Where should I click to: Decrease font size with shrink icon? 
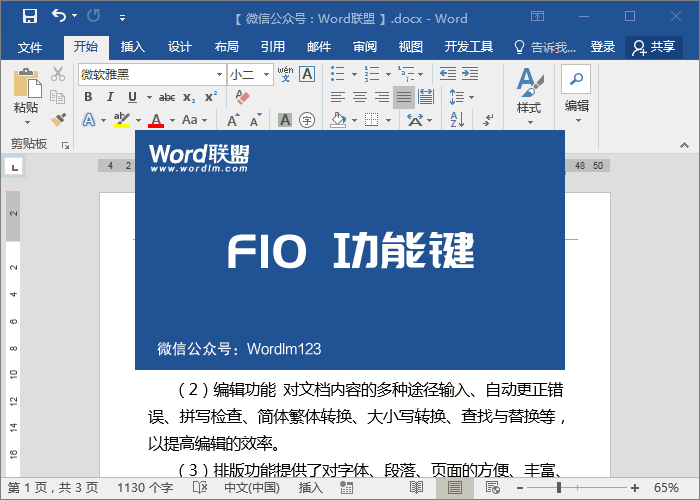coord(255,120)
